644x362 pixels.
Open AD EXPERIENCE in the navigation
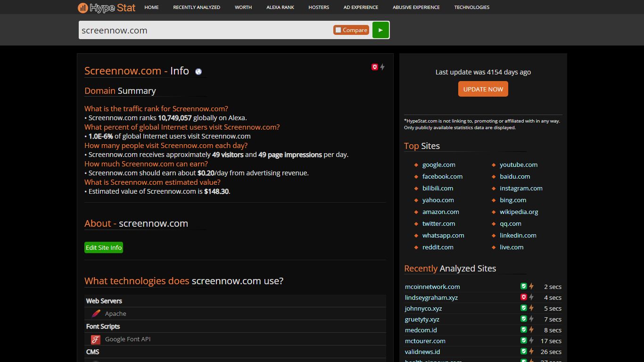coord(361,7)
